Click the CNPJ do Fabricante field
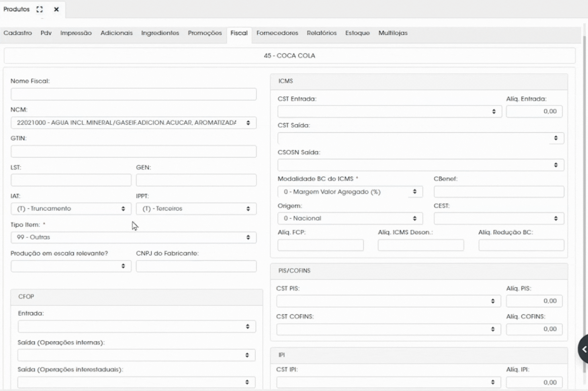This screenshot has width=588, height=391. (196, 266)
